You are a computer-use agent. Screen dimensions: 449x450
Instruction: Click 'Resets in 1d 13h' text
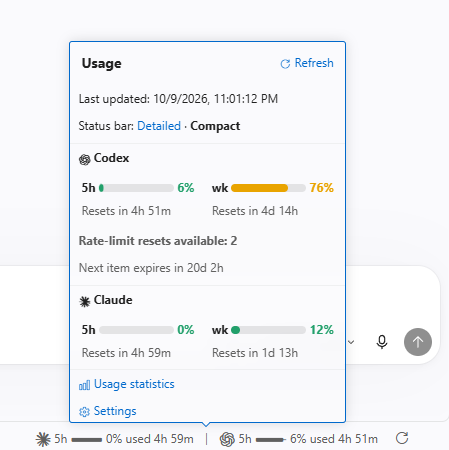[x=255, y=353]
